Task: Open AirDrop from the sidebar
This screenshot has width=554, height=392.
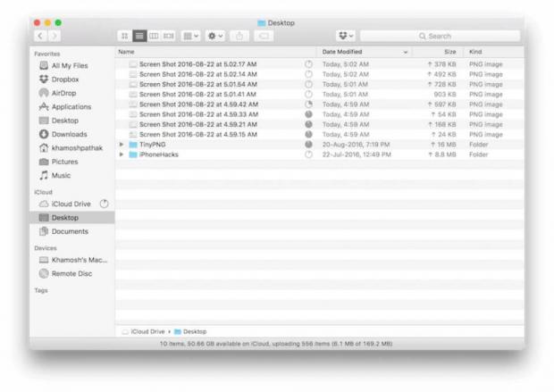Action: tap(63, 93)
